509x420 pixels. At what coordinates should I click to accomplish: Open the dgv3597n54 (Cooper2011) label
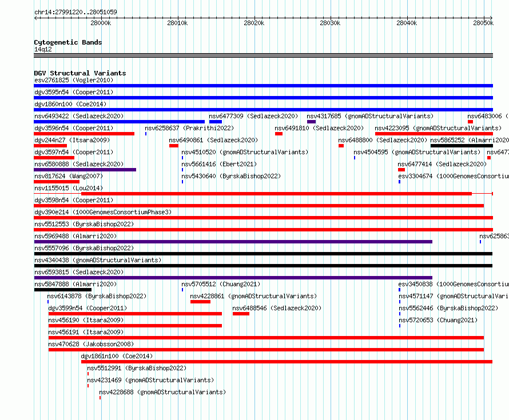tap(74, 152)
